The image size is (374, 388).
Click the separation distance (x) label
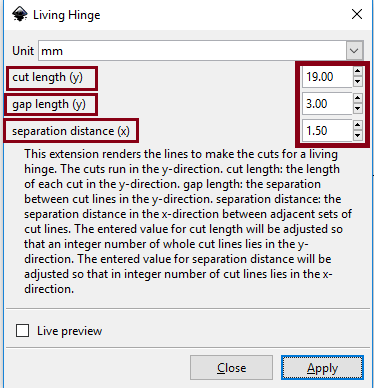[x=71, y=131]
